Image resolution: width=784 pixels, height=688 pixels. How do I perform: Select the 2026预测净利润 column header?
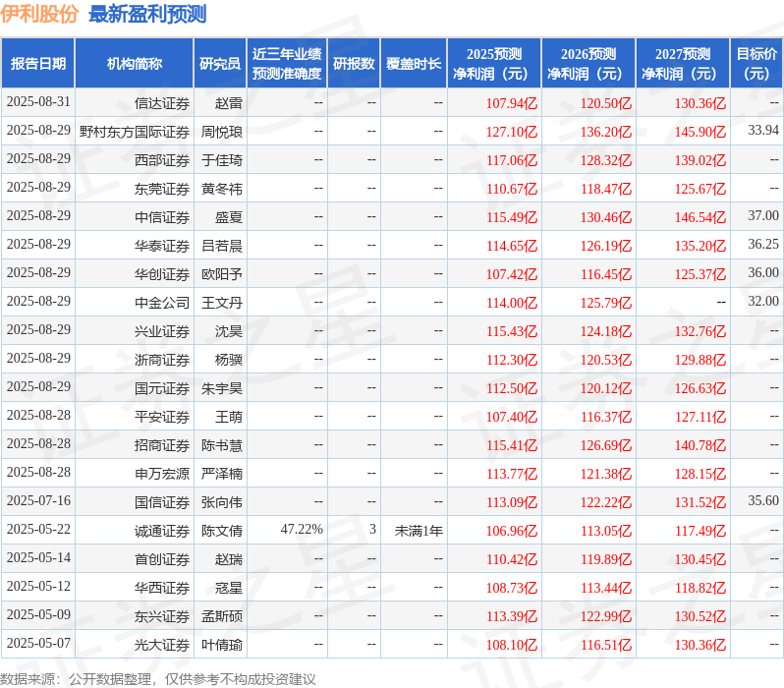click(588, 64)
